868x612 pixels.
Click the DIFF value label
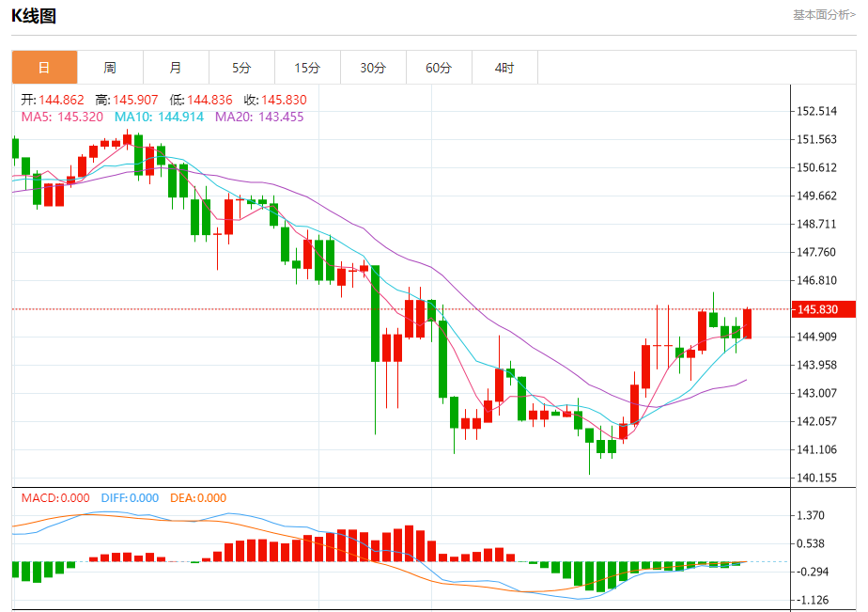(130, 498)
